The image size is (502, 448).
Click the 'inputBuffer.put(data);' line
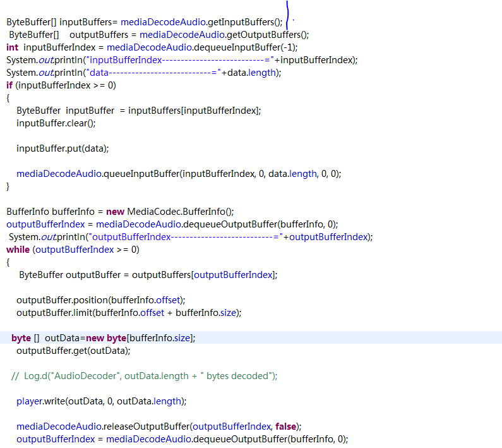coord(63,148)
